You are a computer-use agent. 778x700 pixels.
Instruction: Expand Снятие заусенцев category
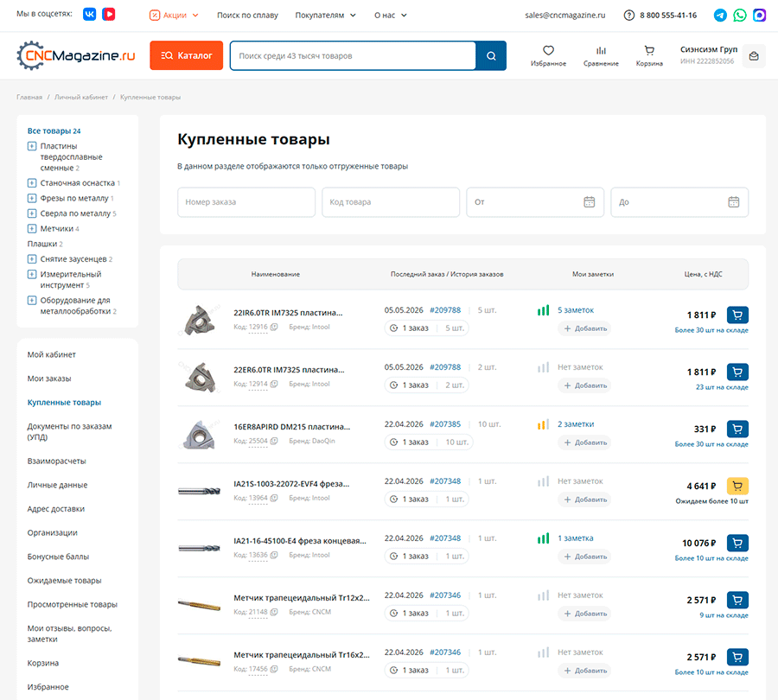tap(32, 259)
